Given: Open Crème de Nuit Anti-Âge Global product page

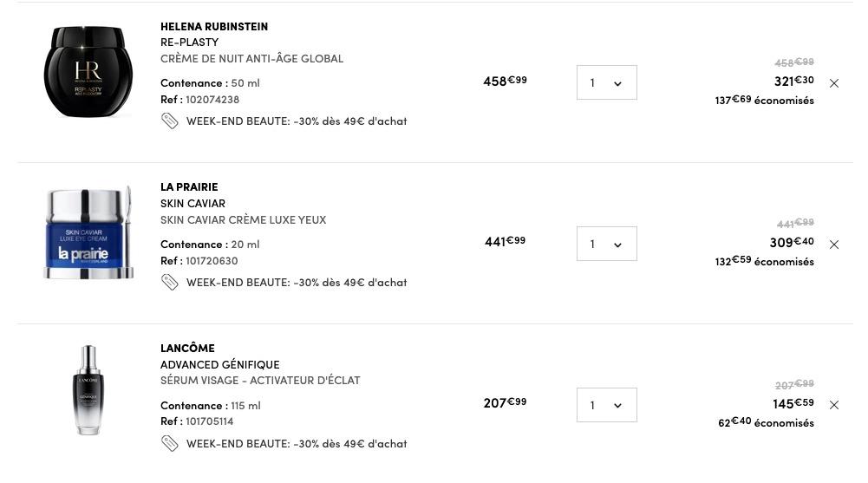Looking at the screenshot, I should pyautogui.click(x=251, y=59).
